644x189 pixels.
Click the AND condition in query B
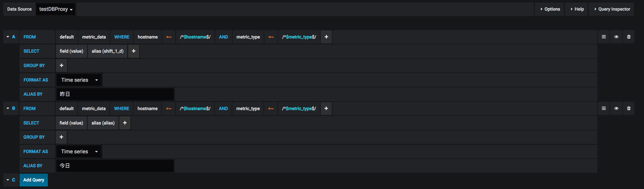pos(223,108)
